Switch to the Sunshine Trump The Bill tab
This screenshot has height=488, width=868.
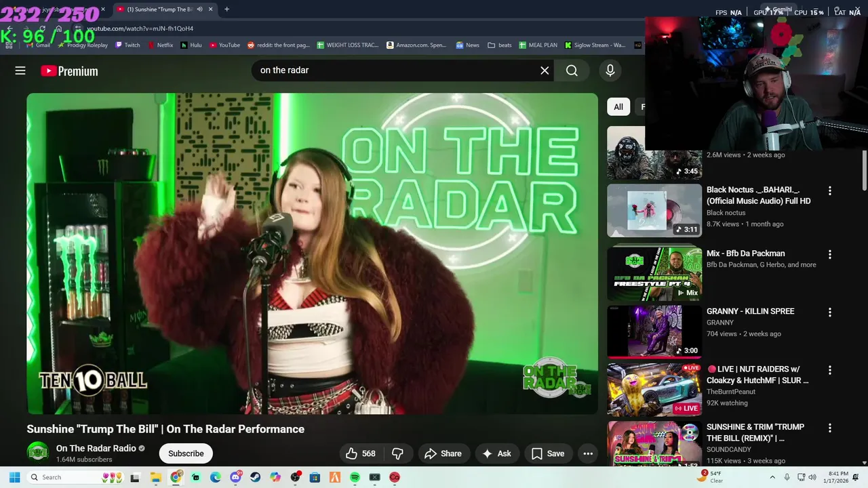coord(164,9)
